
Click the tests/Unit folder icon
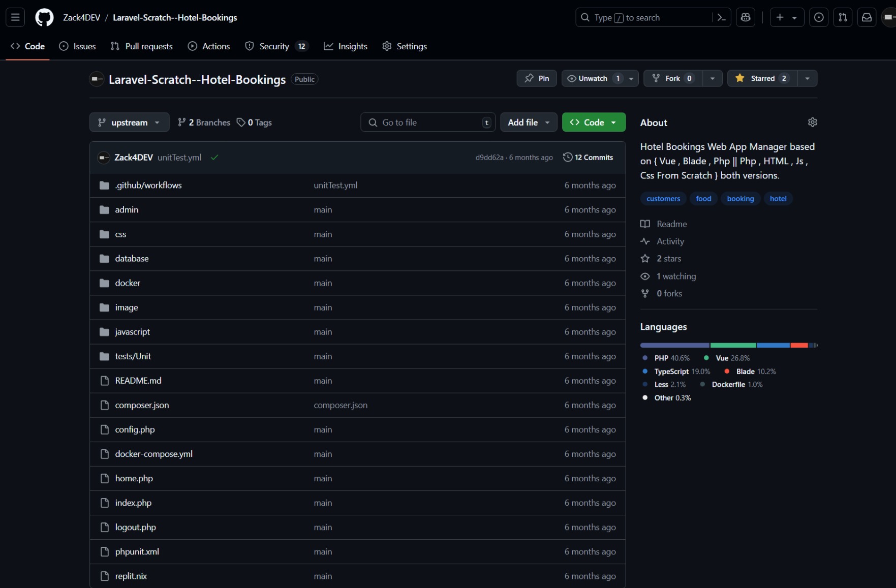click(x=105, y=356)
